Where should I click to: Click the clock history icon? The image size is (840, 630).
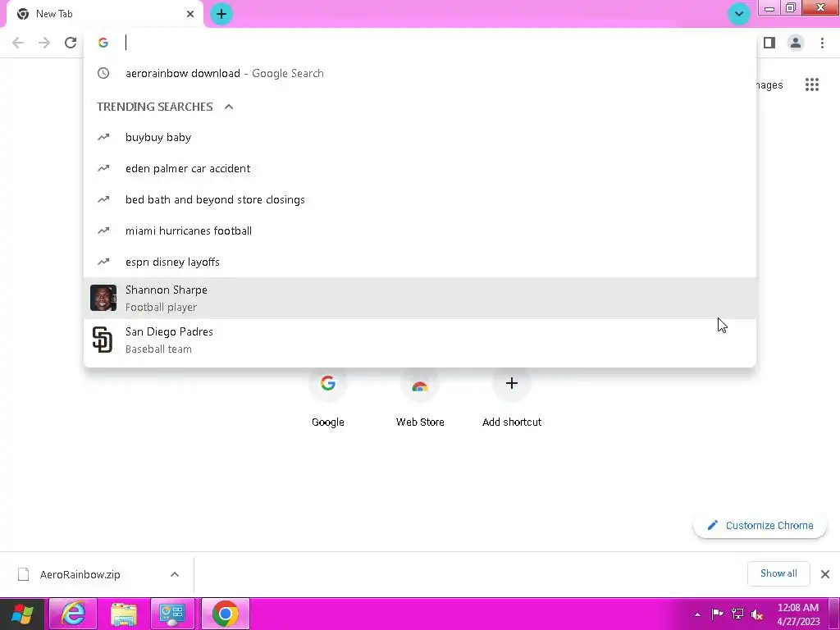103,73
